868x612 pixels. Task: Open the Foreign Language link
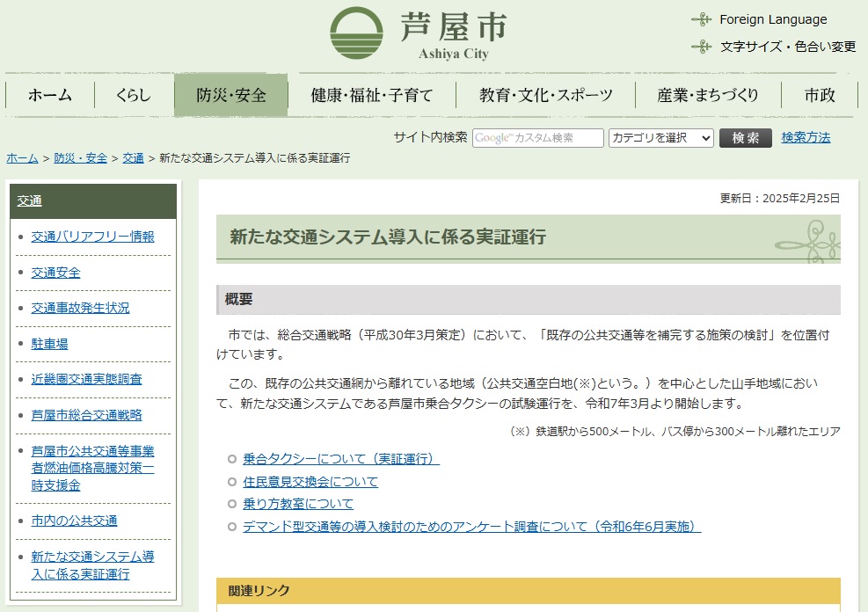[x=773, y=19]
